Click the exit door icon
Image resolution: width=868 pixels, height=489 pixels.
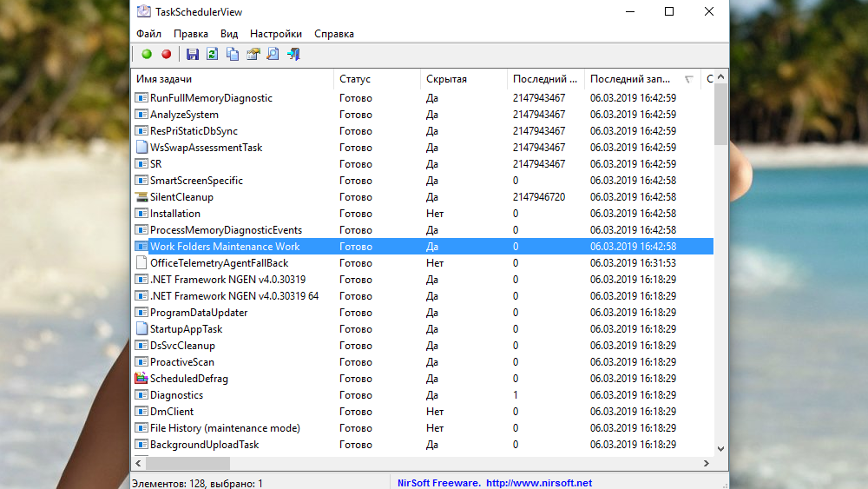(293, 55)
